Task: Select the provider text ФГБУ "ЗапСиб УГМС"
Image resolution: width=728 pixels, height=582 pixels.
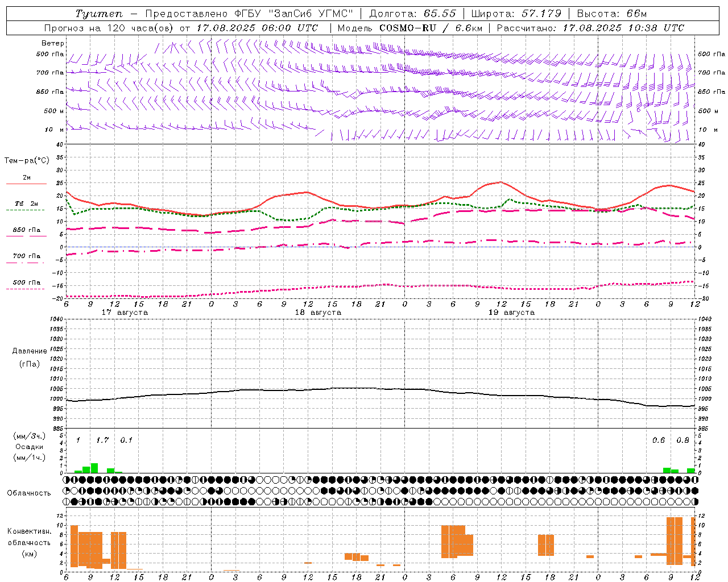Action: 294,14
